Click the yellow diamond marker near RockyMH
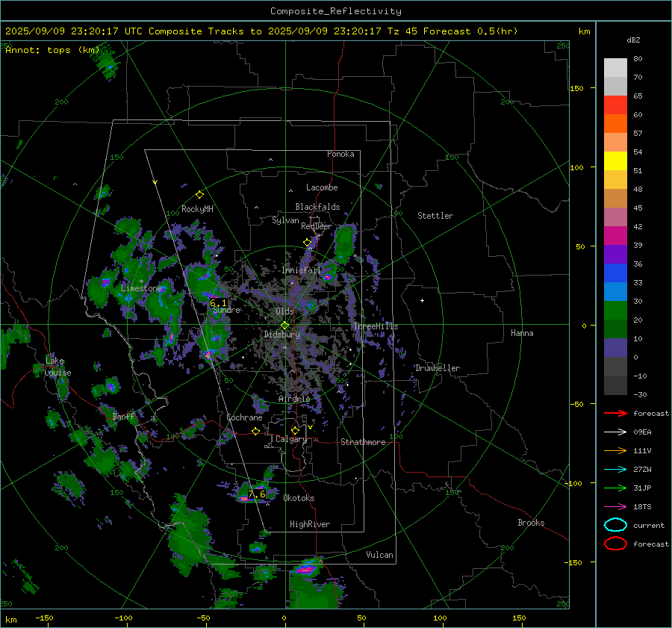Screen dimensions: 672x628 coord(199,195)
